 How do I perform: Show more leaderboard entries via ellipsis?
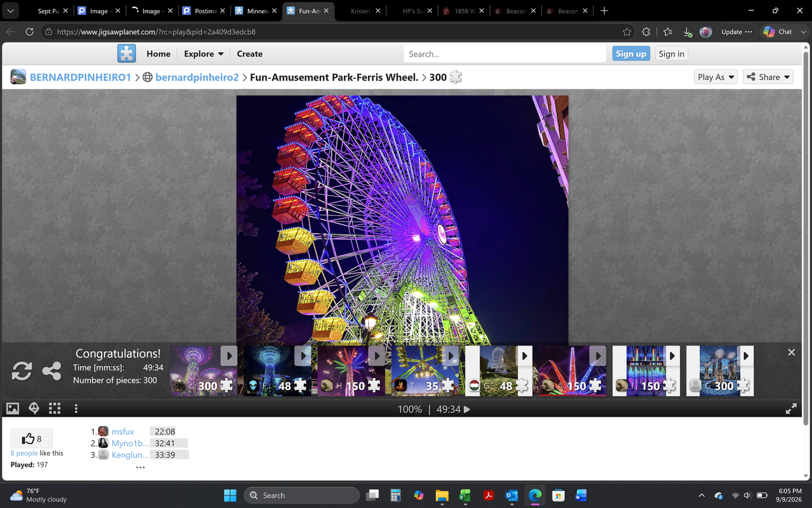pyautogui.click(x=140, y=467)
